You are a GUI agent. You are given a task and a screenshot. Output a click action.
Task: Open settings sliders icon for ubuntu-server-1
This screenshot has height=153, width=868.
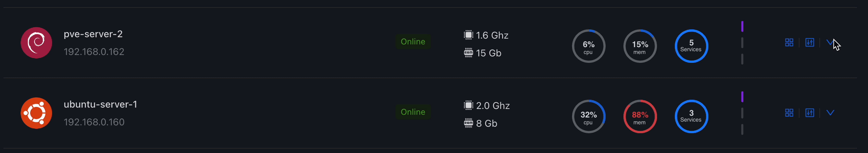point(810,113)
